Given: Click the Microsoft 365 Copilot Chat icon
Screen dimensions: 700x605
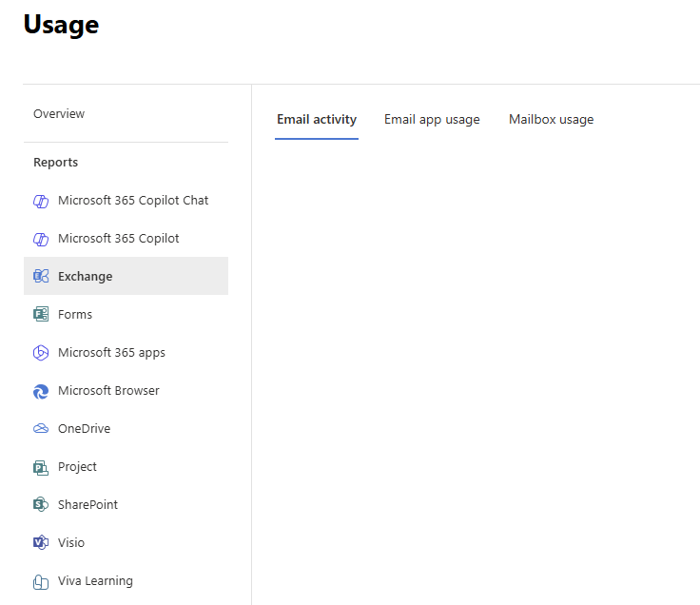Looking at the screenshot, I should click(41, 202).
